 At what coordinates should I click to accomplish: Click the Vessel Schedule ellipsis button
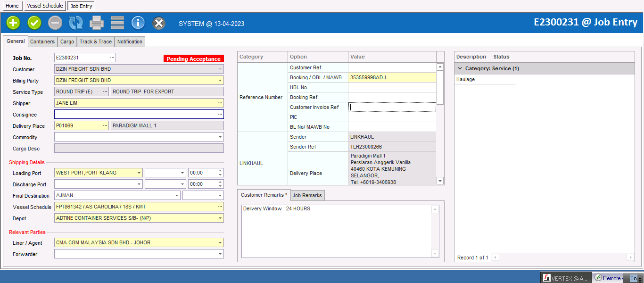click(x=220, y=207)
